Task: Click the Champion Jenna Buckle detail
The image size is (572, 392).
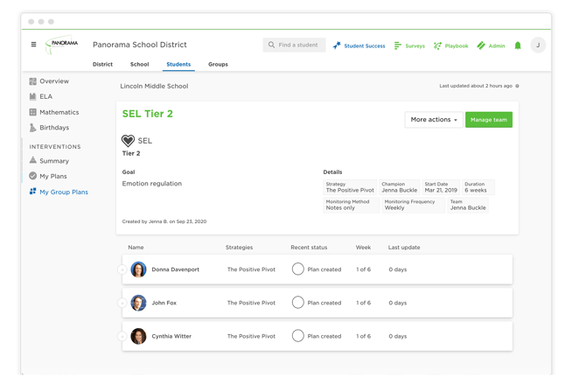Action: coord(400,187)
